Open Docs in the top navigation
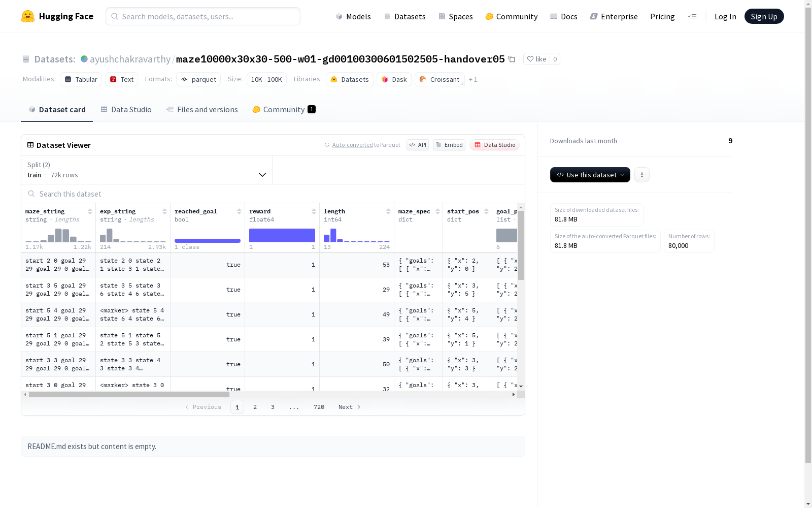812x508 pixels. [563, 16]
